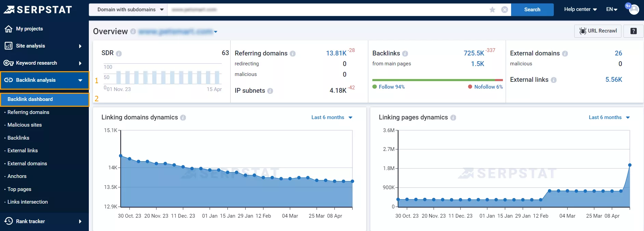Open Backlinks sidebar menu item
Image resolution: width=644 pixels, height=231 pixels.
pos(18,138)
